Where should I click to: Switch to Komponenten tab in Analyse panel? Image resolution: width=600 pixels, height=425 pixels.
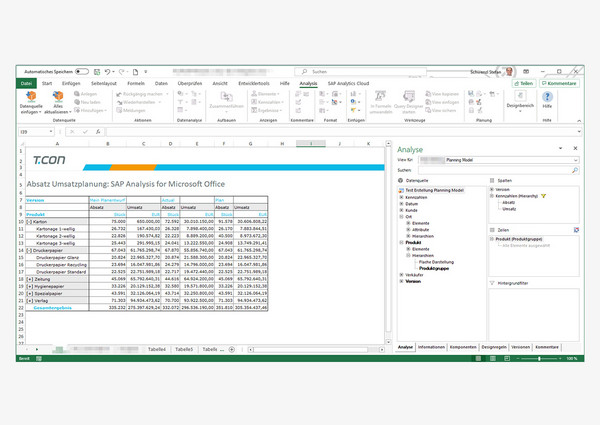click(463, 347)
